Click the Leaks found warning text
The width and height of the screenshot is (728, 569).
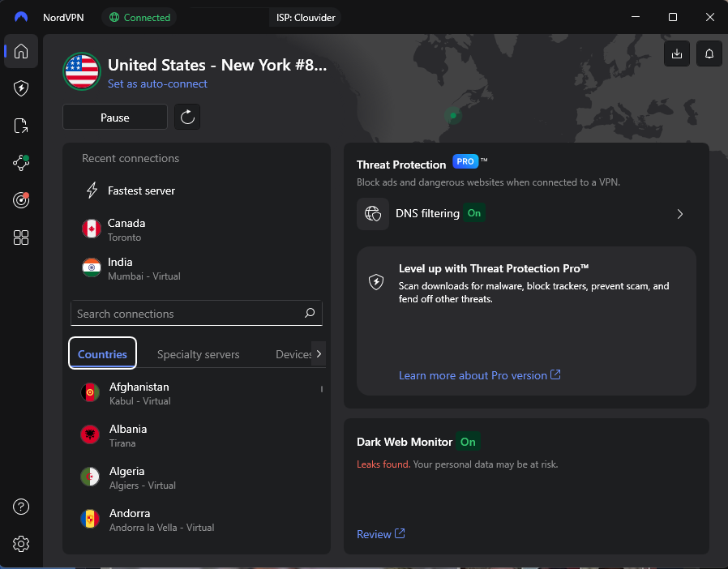click(x=383, y=464)
